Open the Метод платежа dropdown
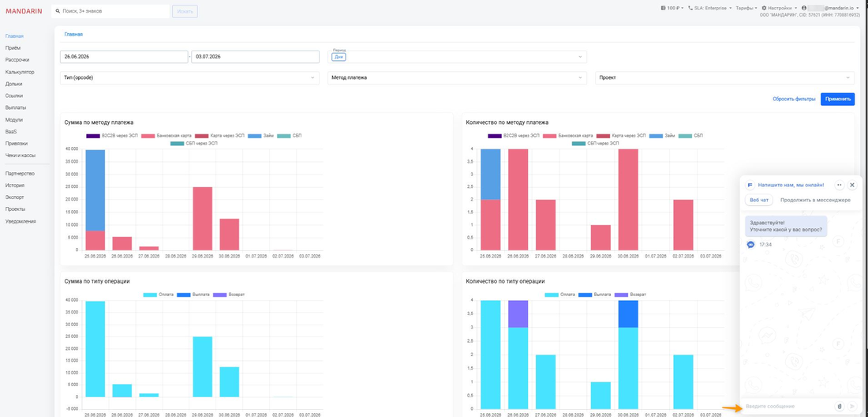The image size is (868, 417). point(457,78)
